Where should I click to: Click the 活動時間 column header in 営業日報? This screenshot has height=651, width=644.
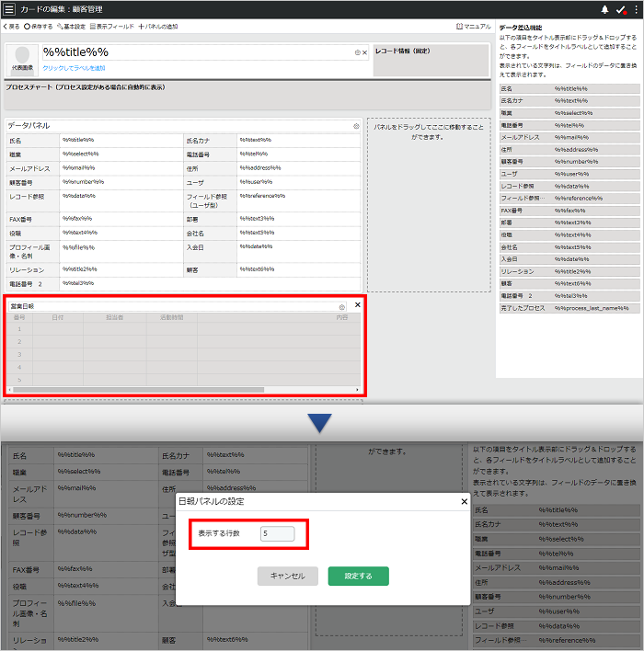coord(172,317)
